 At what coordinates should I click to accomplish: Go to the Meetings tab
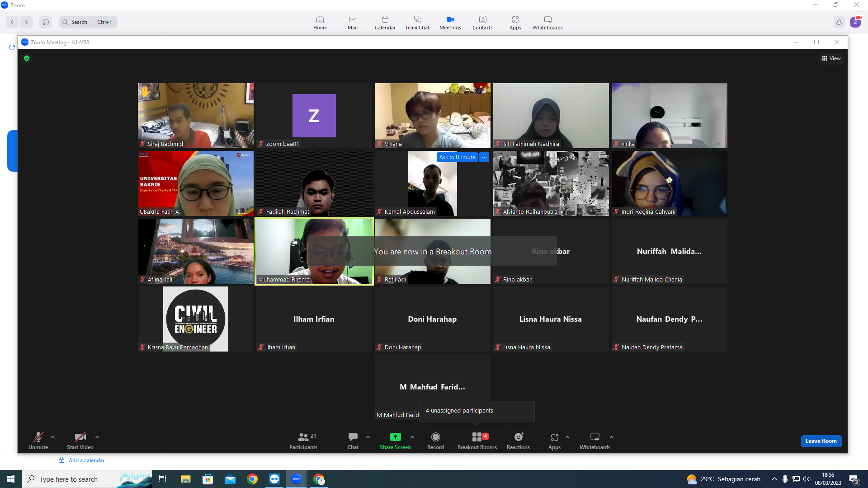pos(450,23)
